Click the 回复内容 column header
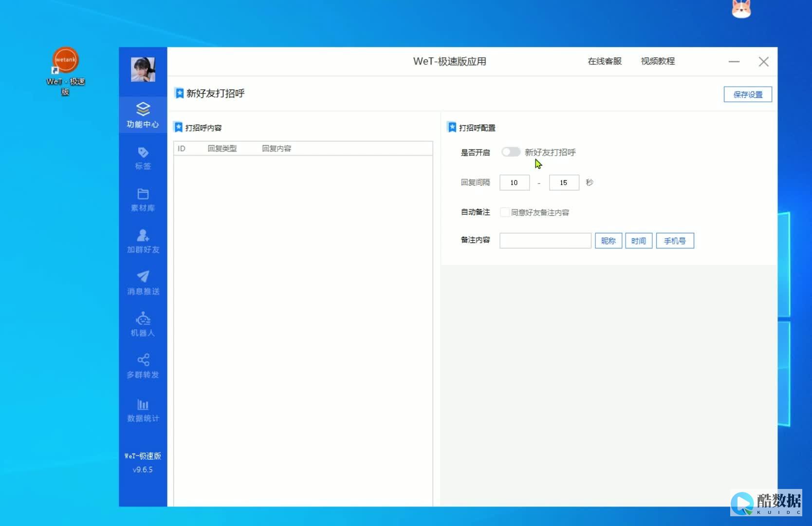 pos(277,149)
